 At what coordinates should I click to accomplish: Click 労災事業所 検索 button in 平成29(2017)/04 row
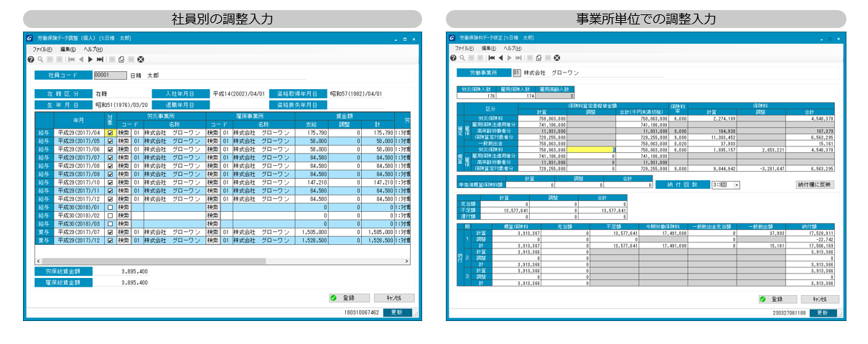pos(123,133)
